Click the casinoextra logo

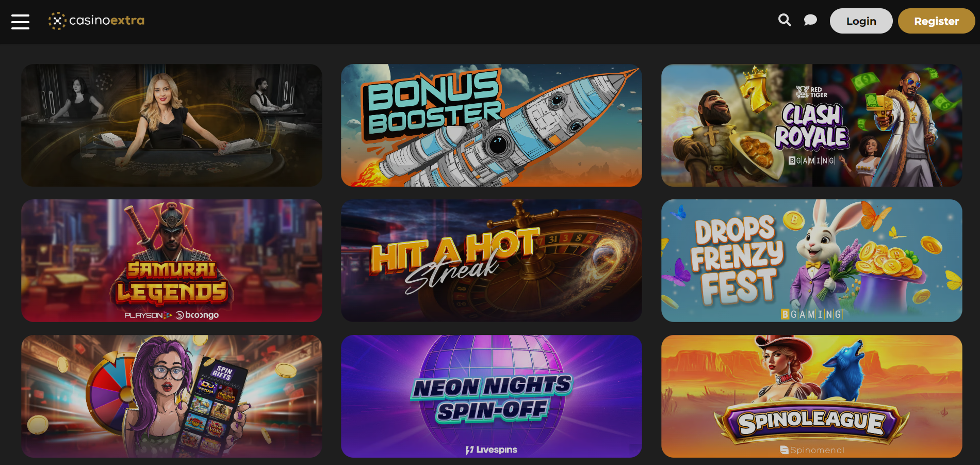click(x=96, y=21)
